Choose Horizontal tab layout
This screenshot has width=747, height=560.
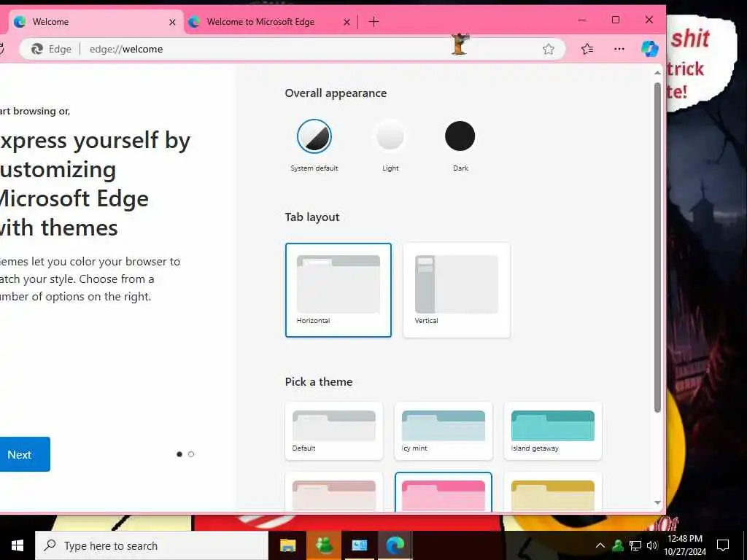click(338, 290)
